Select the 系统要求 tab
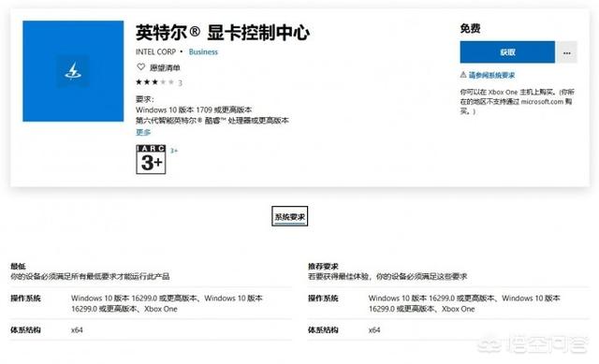Viewport: 599px width, 364px height. click(x=289, y=216)
